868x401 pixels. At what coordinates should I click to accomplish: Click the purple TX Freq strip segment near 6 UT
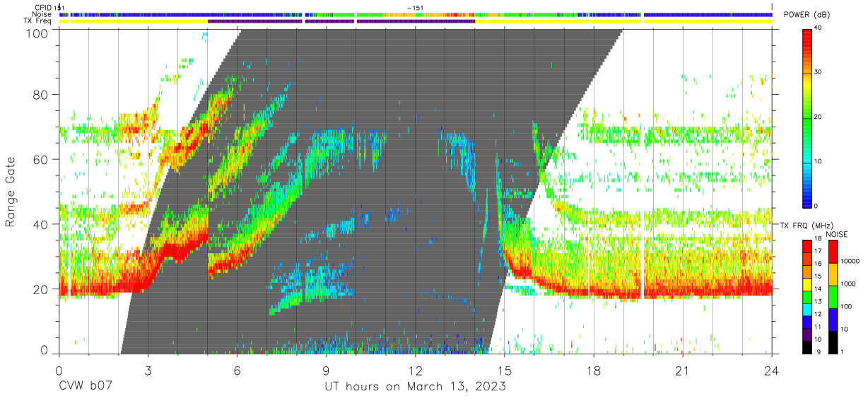[x=255, y=21]
